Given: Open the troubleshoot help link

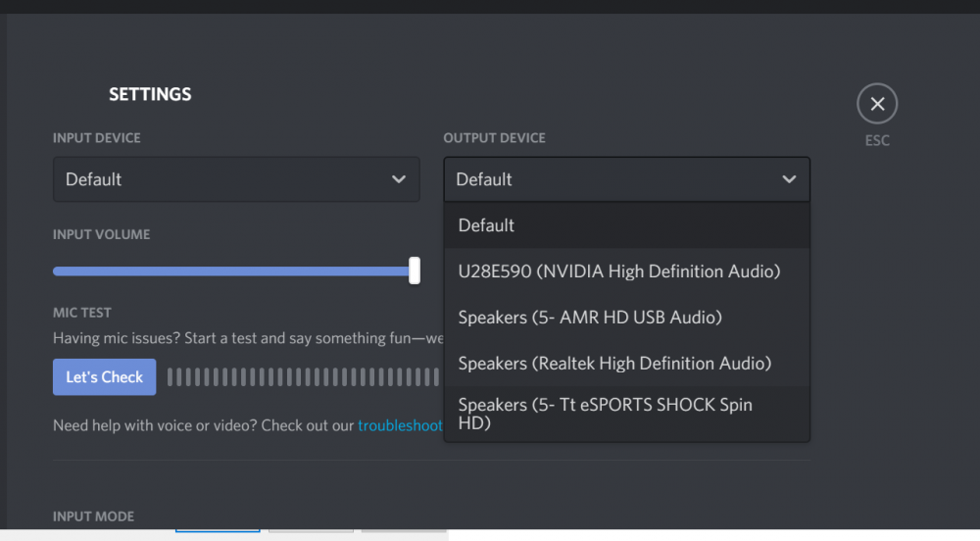Looking at the screenshot, I should pyautogui.click(x=400, y=425).
